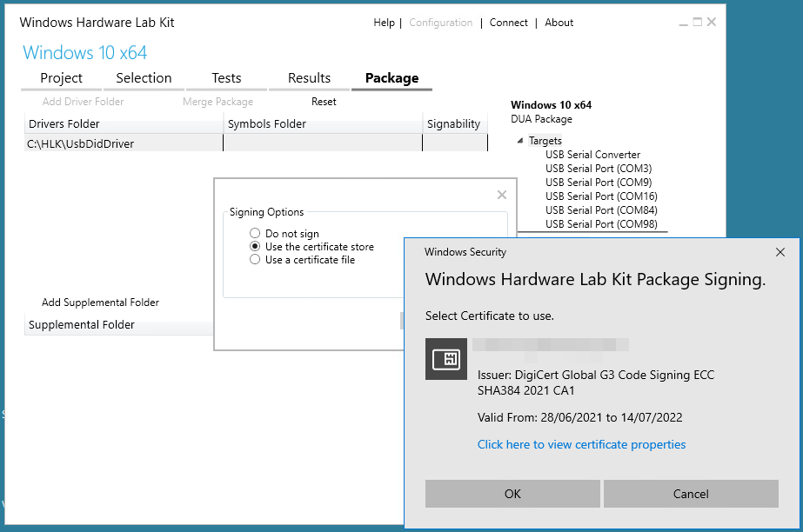
Task: Select the Do not sign option
Action: 253,232
